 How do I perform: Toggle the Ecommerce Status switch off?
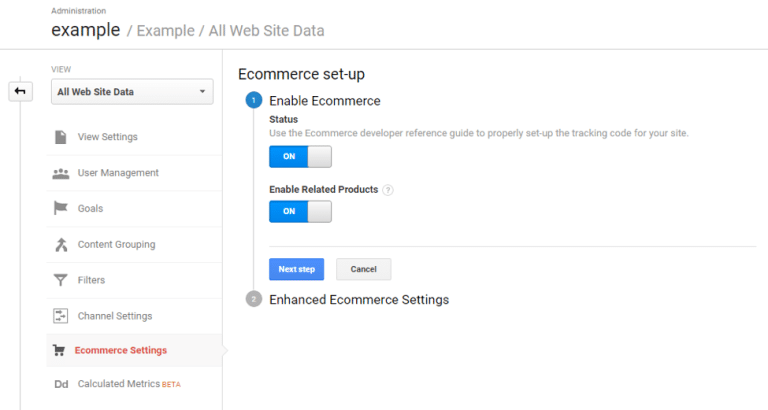click(300, 157)
